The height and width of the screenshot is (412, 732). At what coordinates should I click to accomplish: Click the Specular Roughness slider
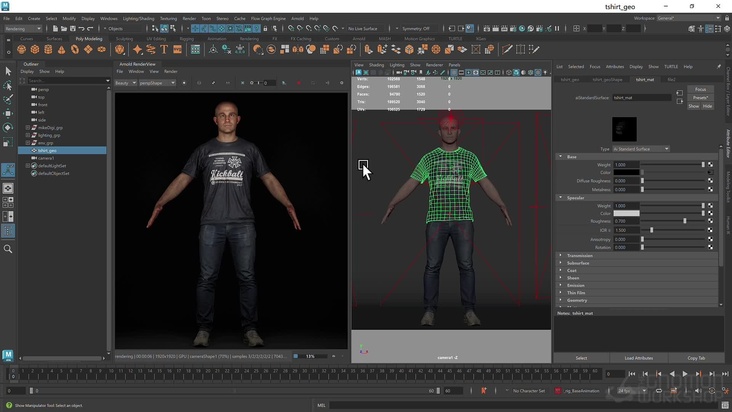coord(673,221)
